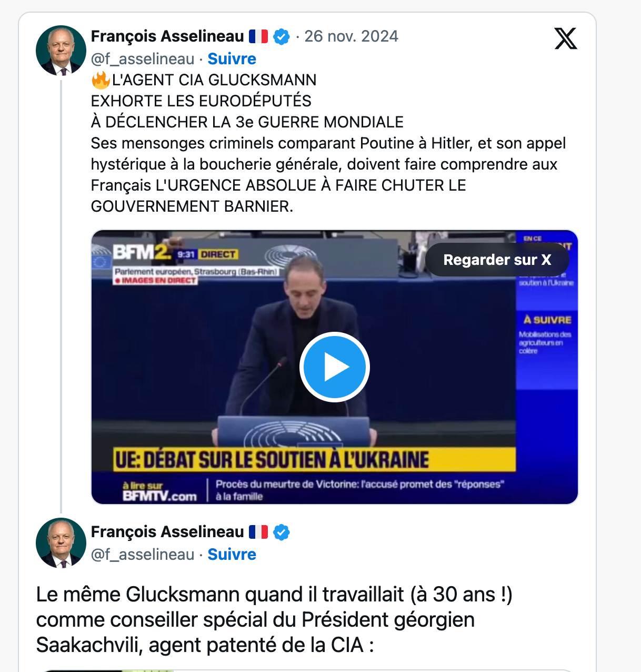Viewport: 641px width, 672px height.
Task: Open the text of the Glucksmann tweet
Action: coord(328,143)
